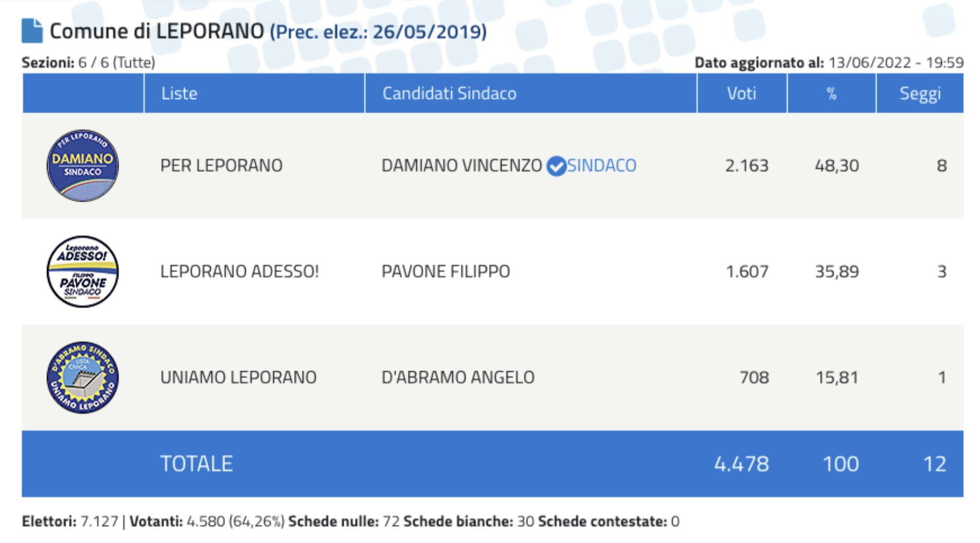Click the TOTALE row label
Screen dimensions: 980x543
(196, 464)
